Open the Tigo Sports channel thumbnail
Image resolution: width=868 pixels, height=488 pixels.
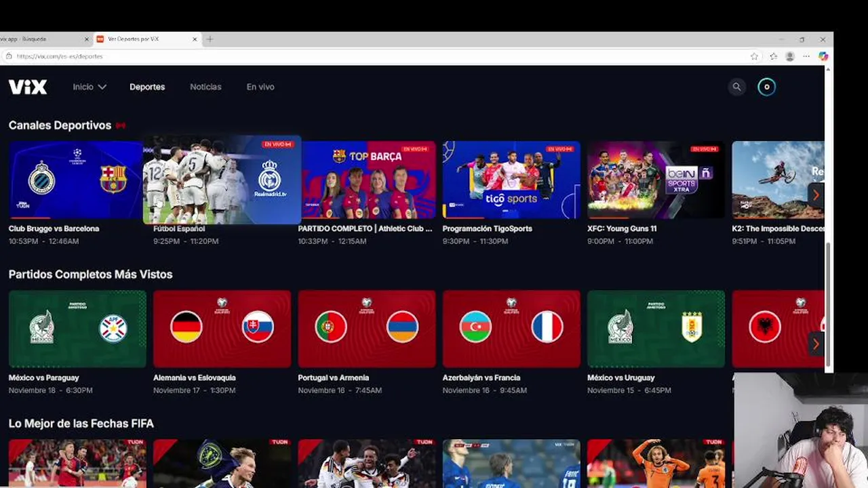pyautogui.click(x=511, y=180)
